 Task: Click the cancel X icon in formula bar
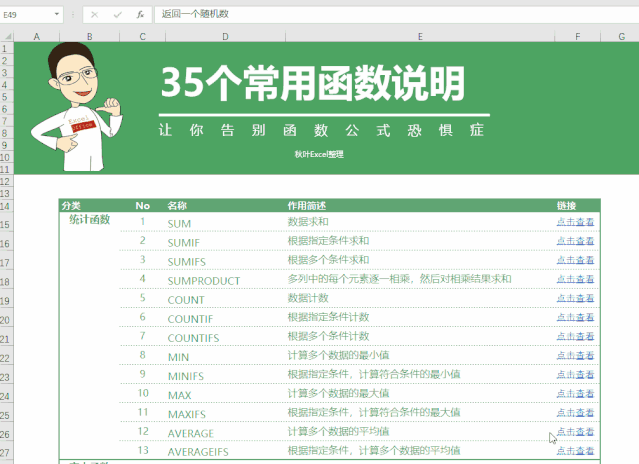tap(95, 15)
